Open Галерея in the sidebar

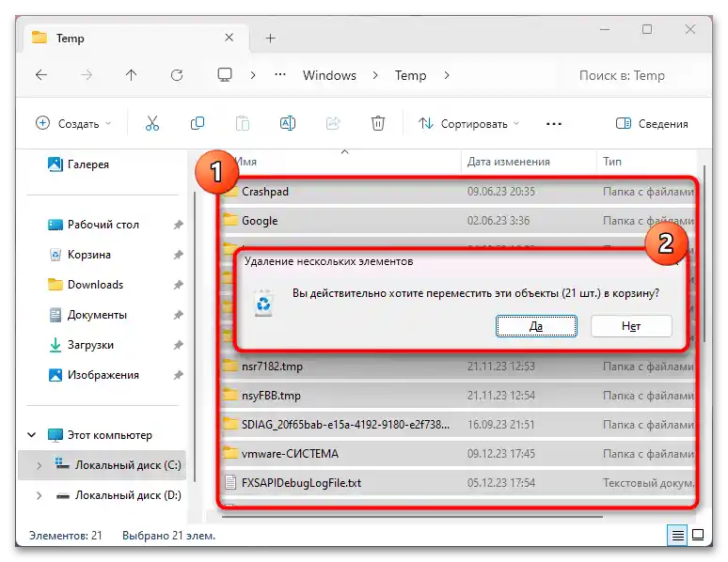(78, 164)
